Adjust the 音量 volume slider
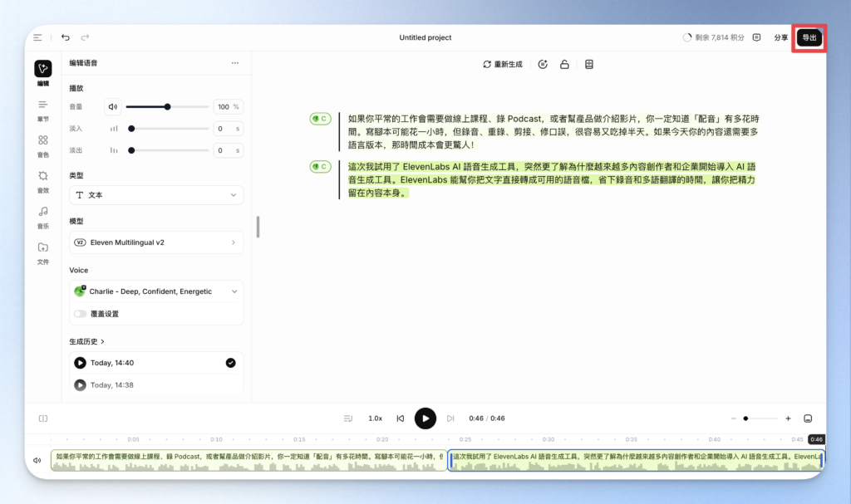The image size is (851, 504). (x=167, y=107)
